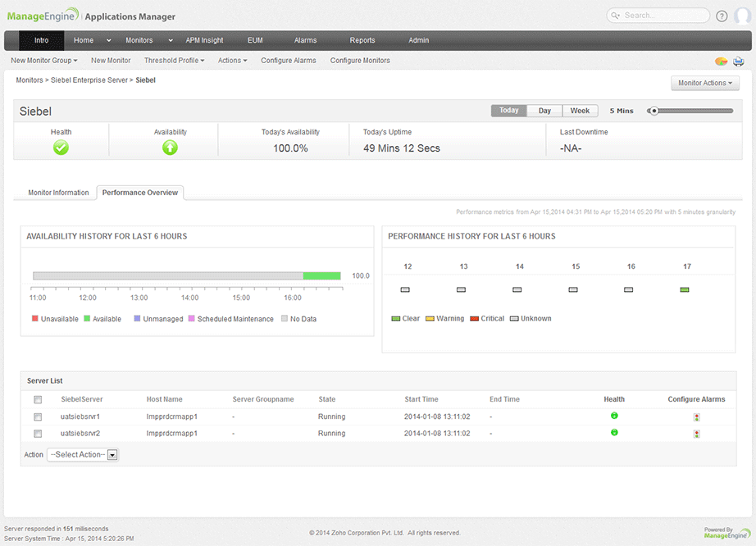Click the Host Name column header
Screen dimensions: 756x546
pos(165,399)
